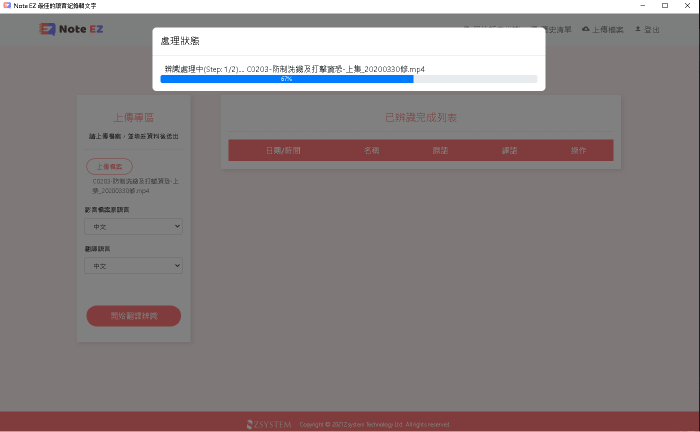
Task: Click the cloud upload icon in navigation
Action: point(586,29)
